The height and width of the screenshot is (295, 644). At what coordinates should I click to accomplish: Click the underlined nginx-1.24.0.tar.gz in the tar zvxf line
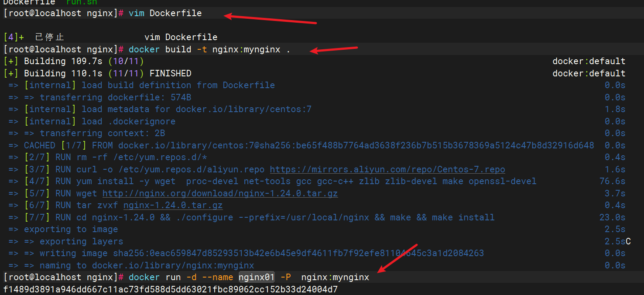coord(173,205)
